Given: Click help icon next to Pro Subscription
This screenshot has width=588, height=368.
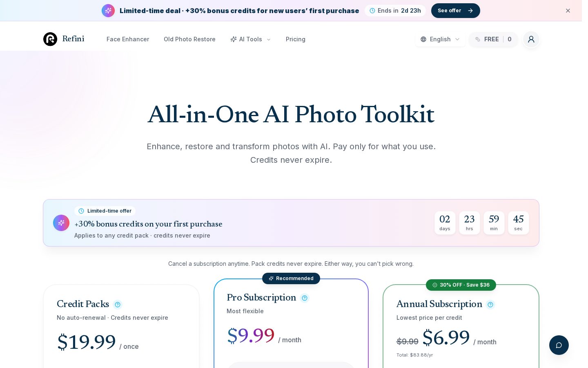Looking at the screenshot, I should [x=305, y=298].
